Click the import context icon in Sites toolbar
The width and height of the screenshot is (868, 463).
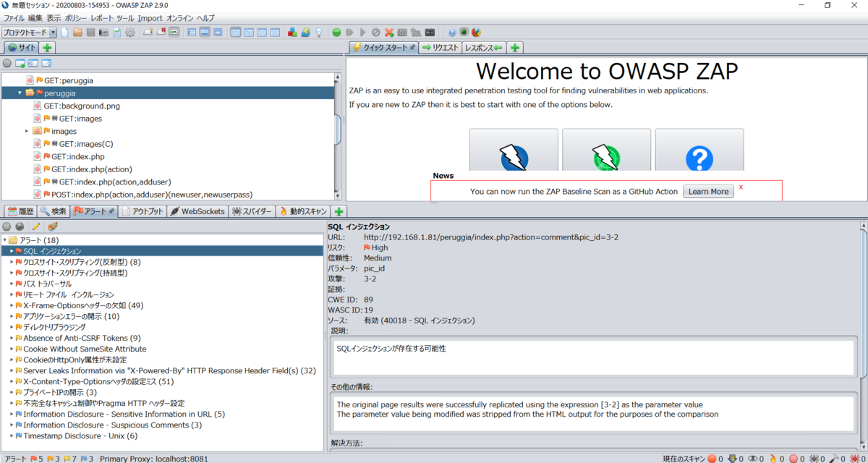(x=33, y=64)
